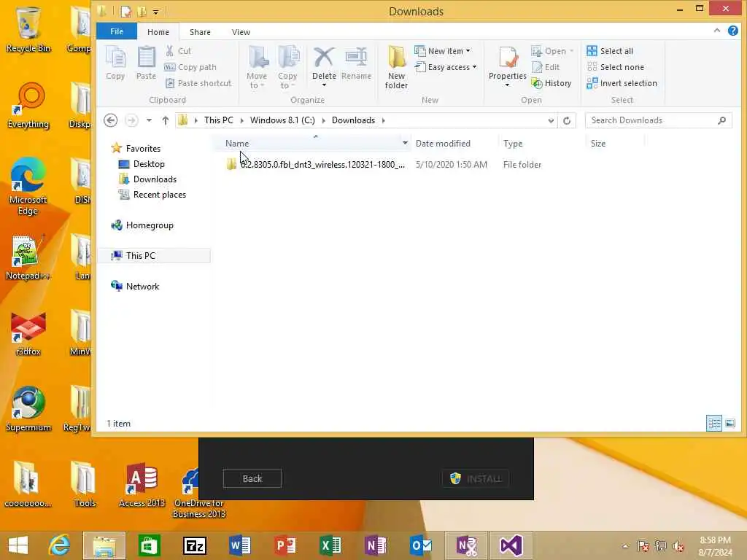The image size is (747, 560).
Task: Click the Open command in ribbon
Action: [x=553, y=51]
